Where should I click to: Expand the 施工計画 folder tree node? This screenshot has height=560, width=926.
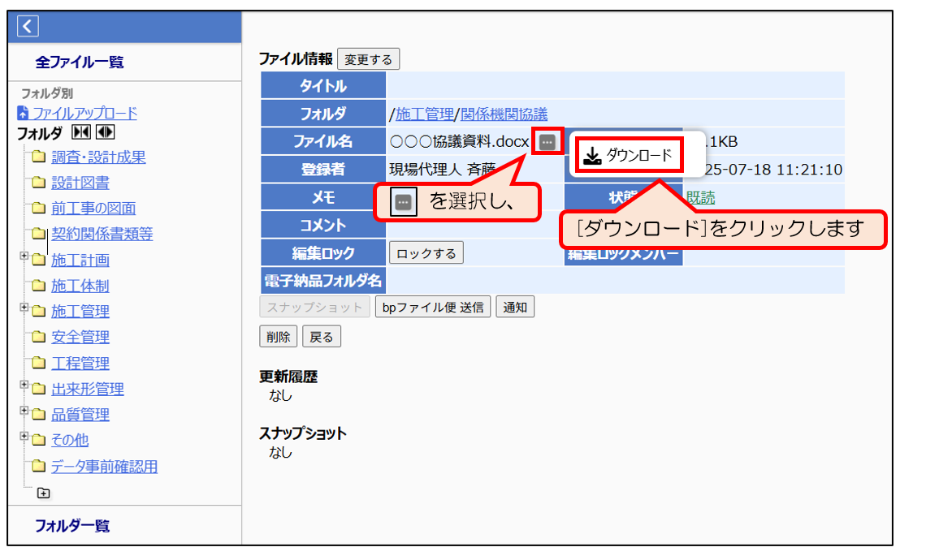click(x=24, y=257)
